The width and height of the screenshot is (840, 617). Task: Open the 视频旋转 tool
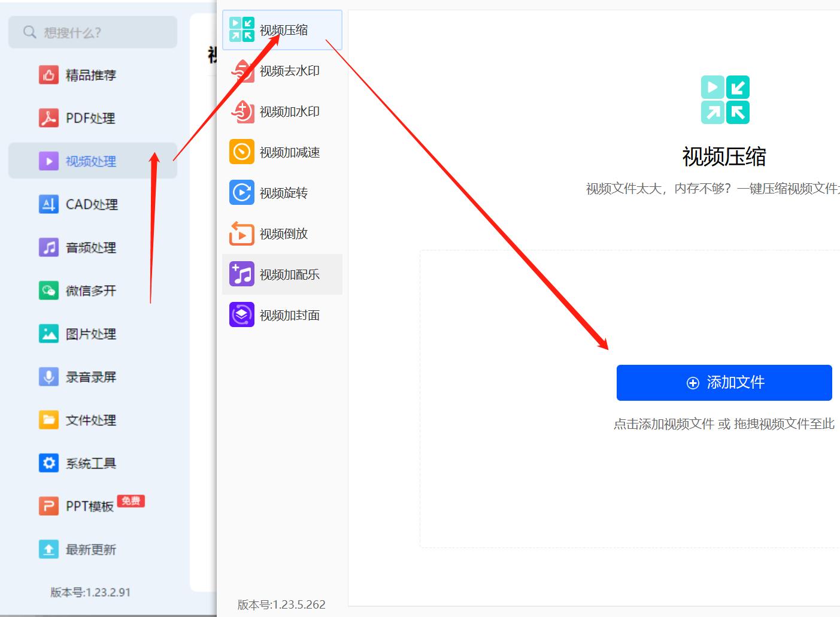281,193
